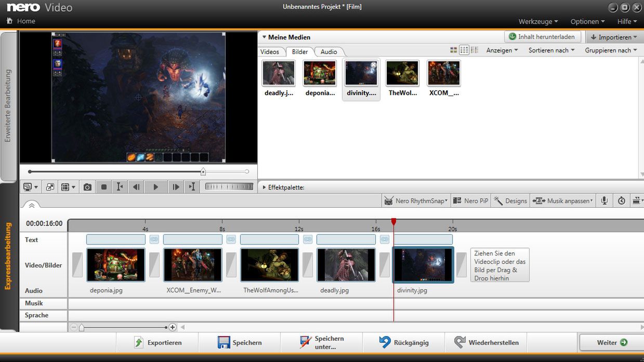Step back one frame
This screenshot has width=644, height=362.
[136, 187]
